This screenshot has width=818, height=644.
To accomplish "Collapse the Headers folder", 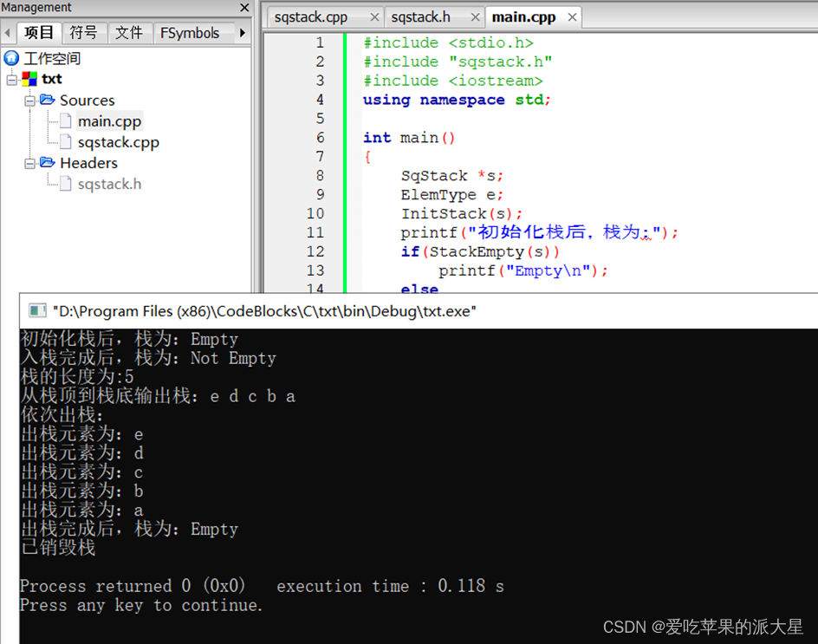I will (x=29, y=163).
